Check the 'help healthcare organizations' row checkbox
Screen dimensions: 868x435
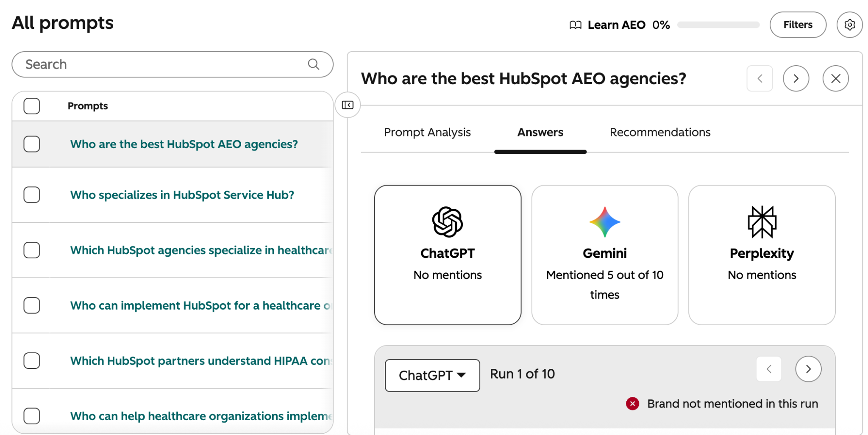coord(32,416)
